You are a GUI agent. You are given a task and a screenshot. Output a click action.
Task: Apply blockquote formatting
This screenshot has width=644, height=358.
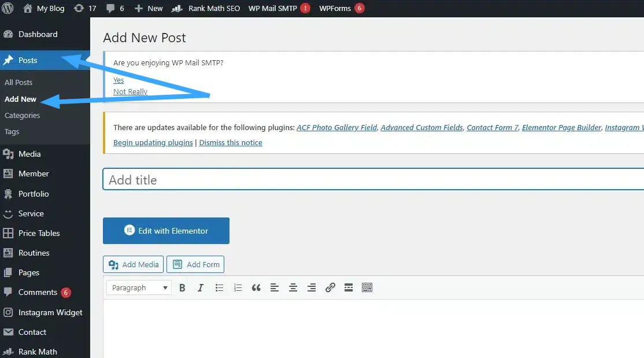[x=256, y=287]
